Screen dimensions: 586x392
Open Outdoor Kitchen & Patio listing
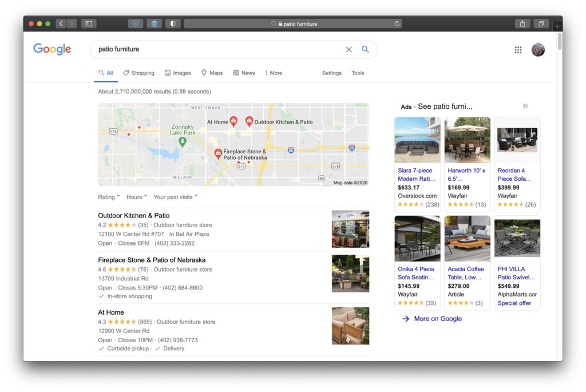click(x=134, y=216)
